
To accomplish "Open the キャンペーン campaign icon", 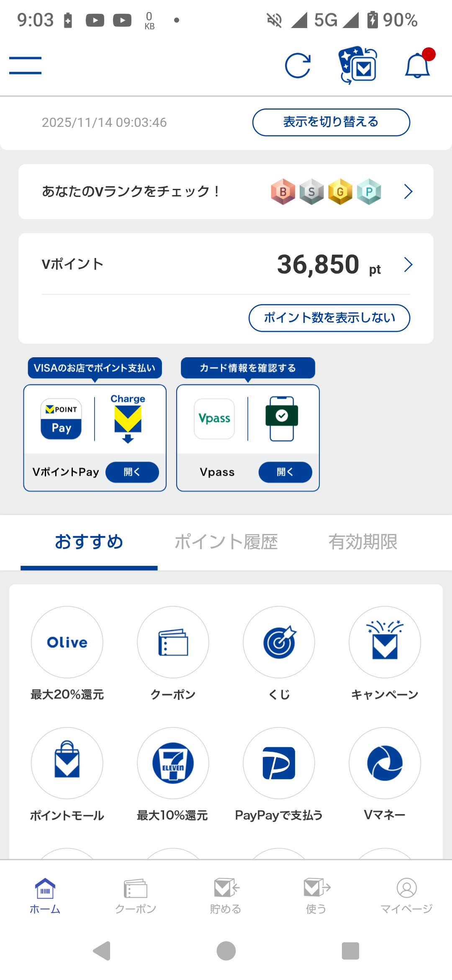I will pos(385,642).
